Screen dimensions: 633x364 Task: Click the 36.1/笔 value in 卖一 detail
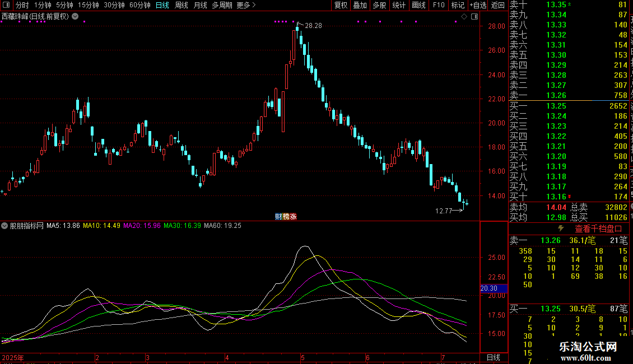582,240
